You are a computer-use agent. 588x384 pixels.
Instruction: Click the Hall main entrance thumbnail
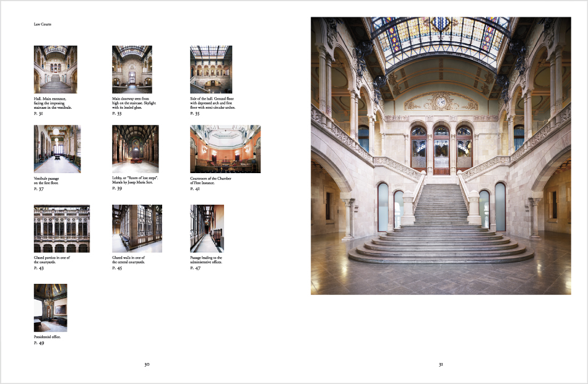click(55, 69)
